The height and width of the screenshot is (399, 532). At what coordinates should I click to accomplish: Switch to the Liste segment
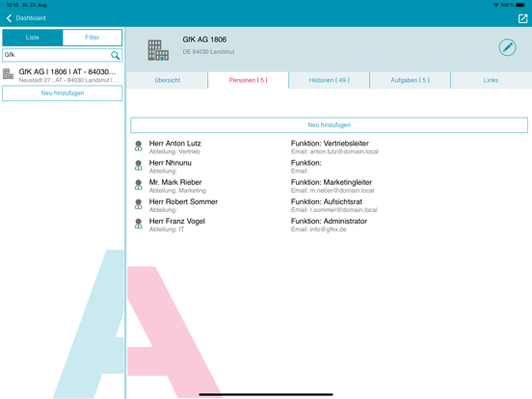33,38
